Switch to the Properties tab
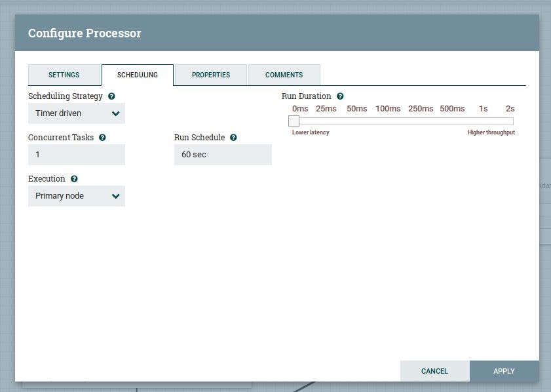 coord(211,75)
